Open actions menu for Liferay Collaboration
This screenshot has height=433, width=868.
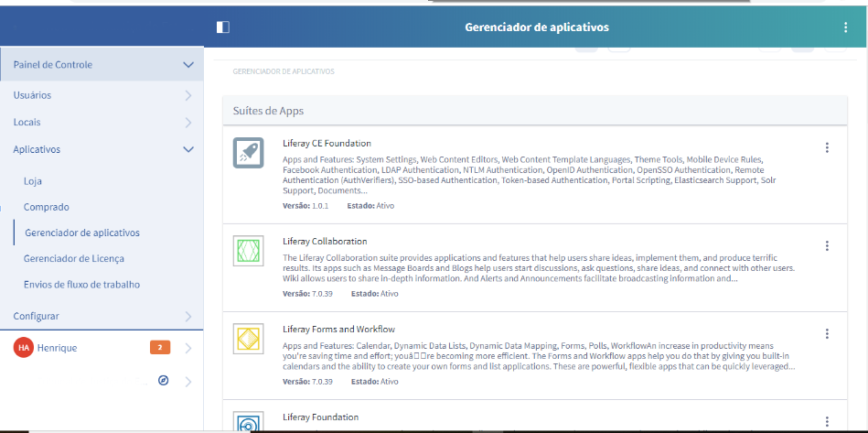click(827, 245)
